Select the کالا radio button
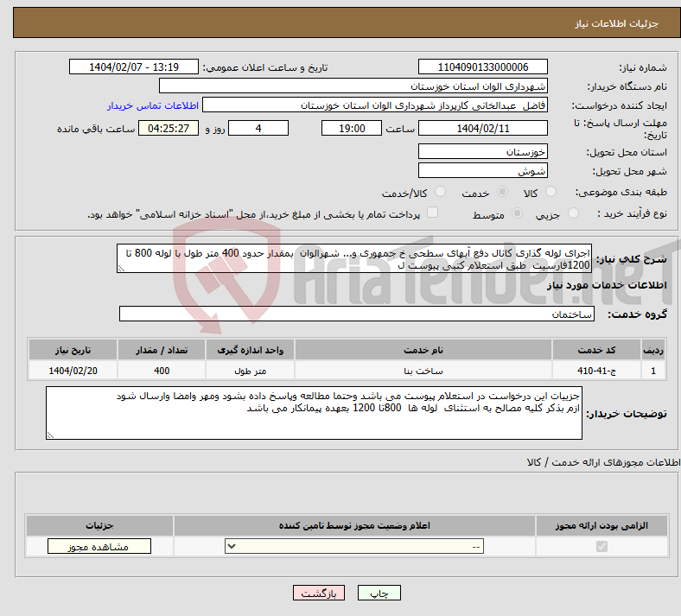This screenshot has height=616, width=681. 551,192
